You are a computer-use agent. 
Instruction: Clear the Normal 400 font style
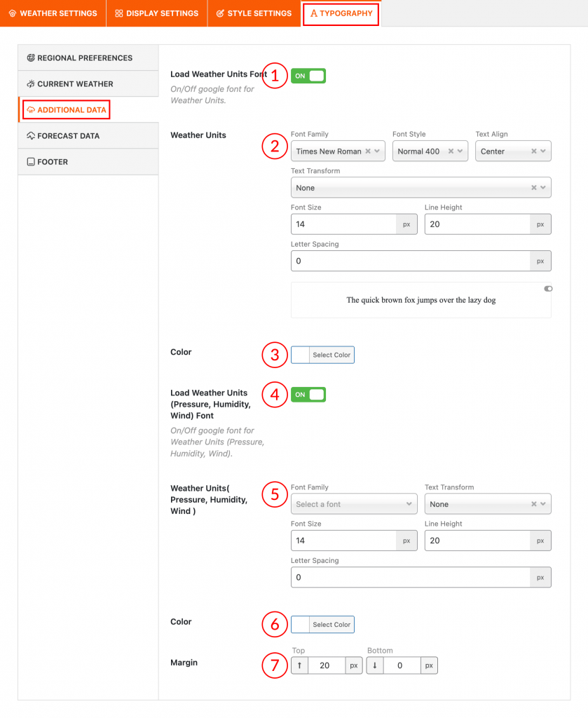click(x=451, y=151)
